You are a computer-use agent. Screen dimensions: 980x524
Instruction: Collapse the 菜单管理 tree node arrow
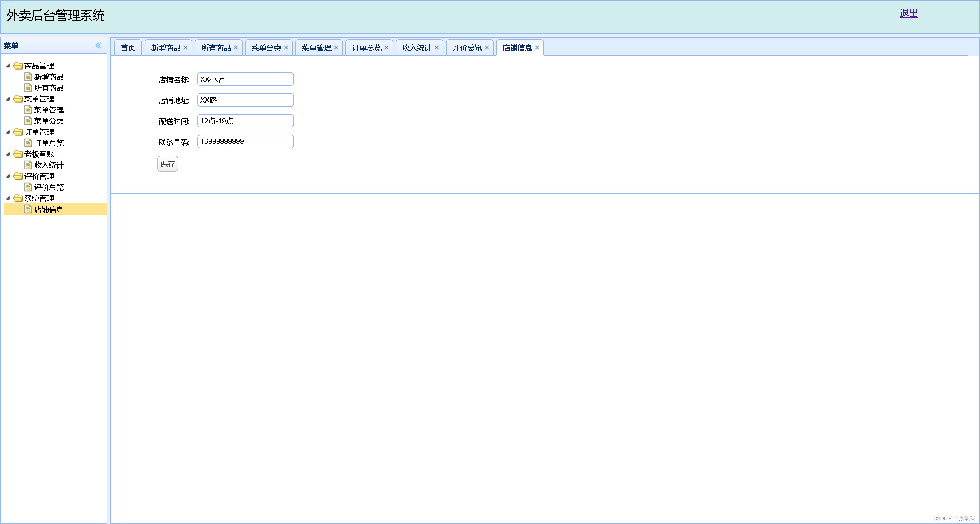point(8,99)
